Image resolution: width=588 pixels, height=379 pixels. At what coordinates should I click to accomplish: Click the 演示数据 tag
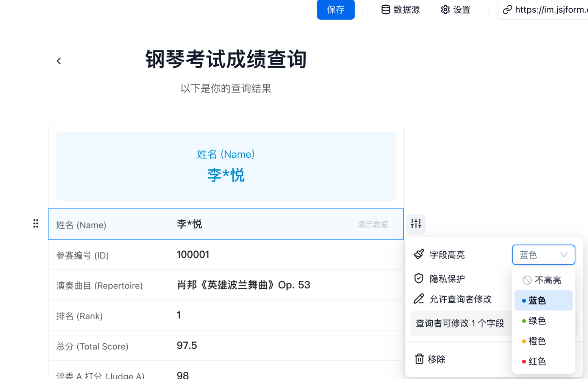tap(373, 224)
